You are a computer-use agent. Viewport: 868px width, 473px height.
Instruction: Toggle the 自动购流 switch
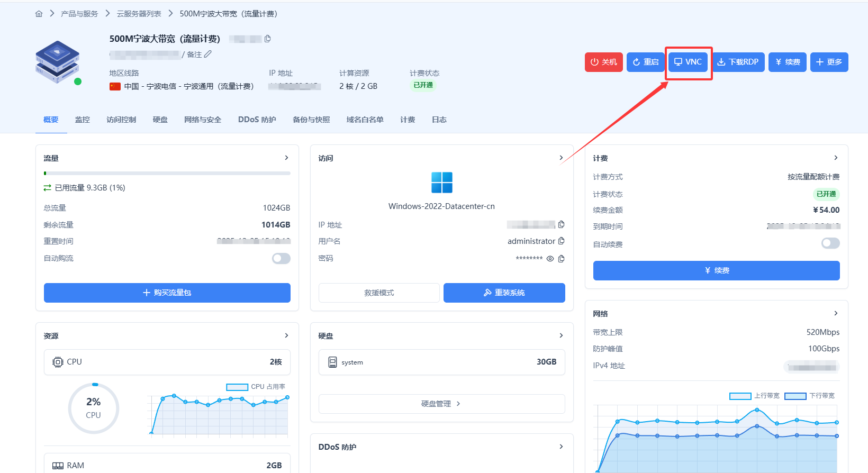(281, 258)
